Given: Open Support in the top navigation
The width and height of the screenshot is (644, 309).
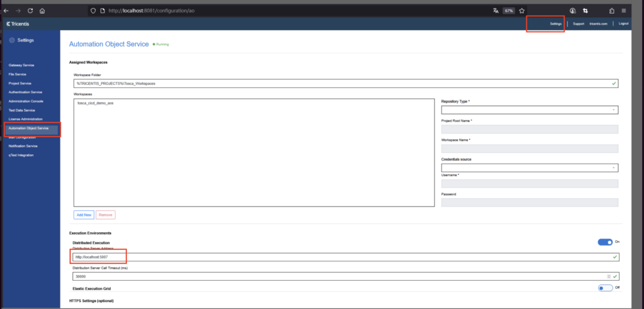Looking at the screenshot, I should (579, 24).
